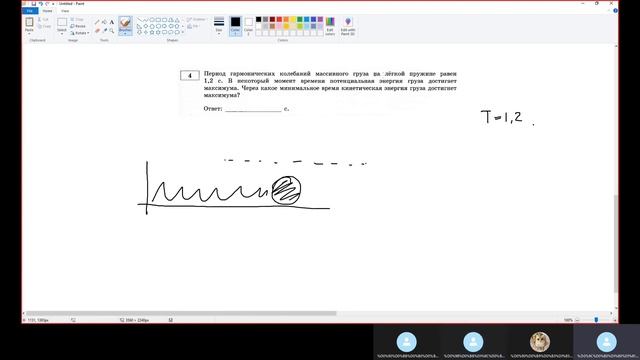Click the vertical scrollbar thumb
The width and height of the screenshot is (640, 360).
pyautogui.click(x=615, y=243)
